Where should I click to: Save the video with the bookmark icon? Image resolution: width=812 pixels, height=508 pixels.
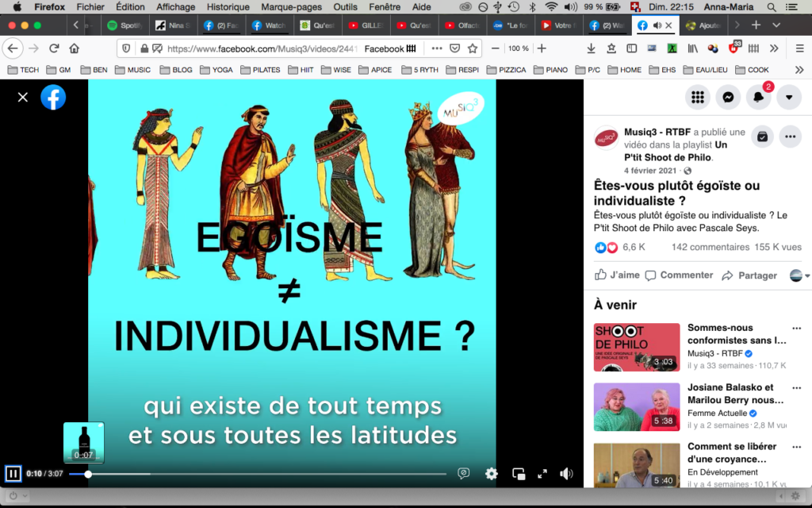(761, 136)
